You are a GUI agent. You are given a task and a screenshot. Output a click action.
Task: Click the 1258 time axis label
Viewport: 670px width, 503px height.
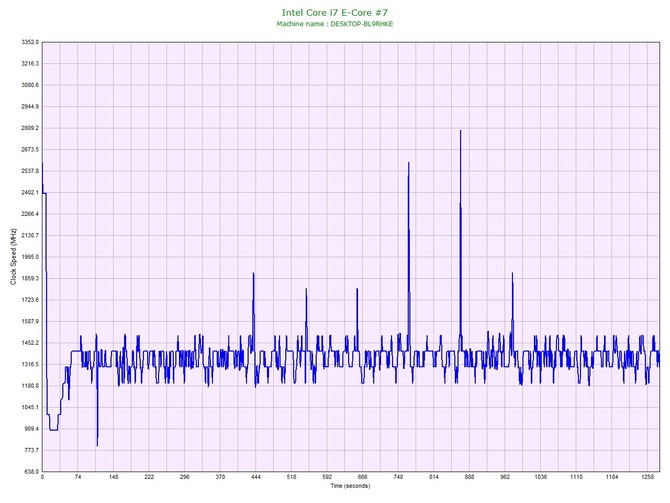(647, 477)
